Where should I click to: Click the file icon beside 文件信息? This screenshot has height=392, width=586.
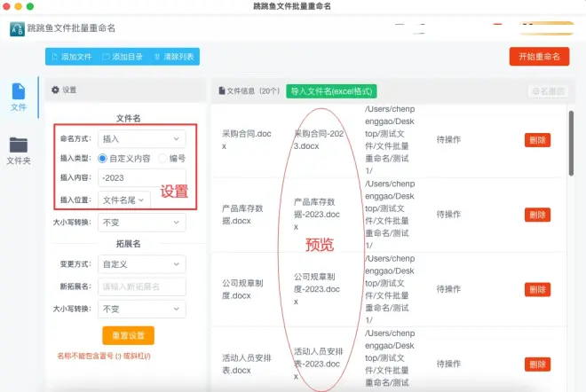coord(222,90)
